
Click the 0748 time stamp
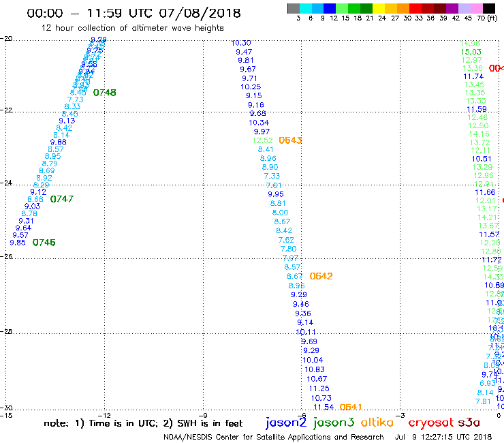pyautogui.click(x=104, y=93)
